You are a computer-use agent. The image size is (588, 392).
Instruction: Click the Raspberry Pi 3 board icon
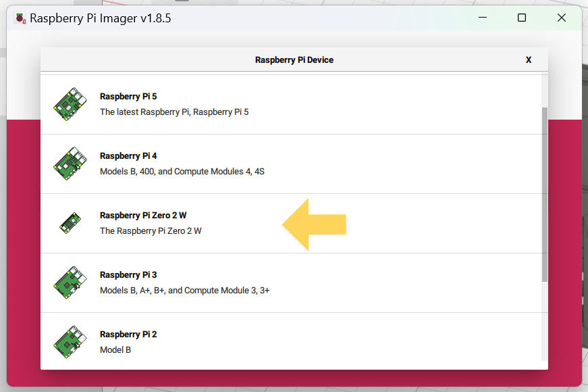[x=70, y=283]
